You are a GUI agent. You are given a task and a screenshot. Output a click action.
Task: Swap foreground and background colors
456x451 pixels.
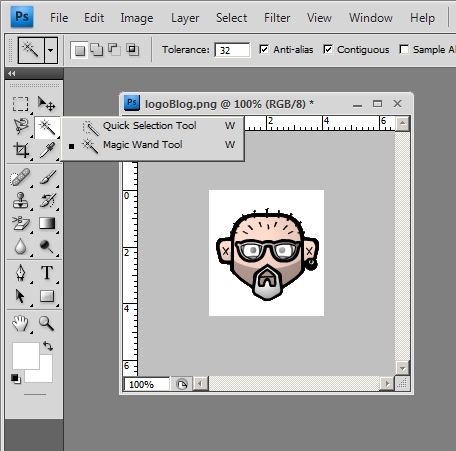click(48, 346)
